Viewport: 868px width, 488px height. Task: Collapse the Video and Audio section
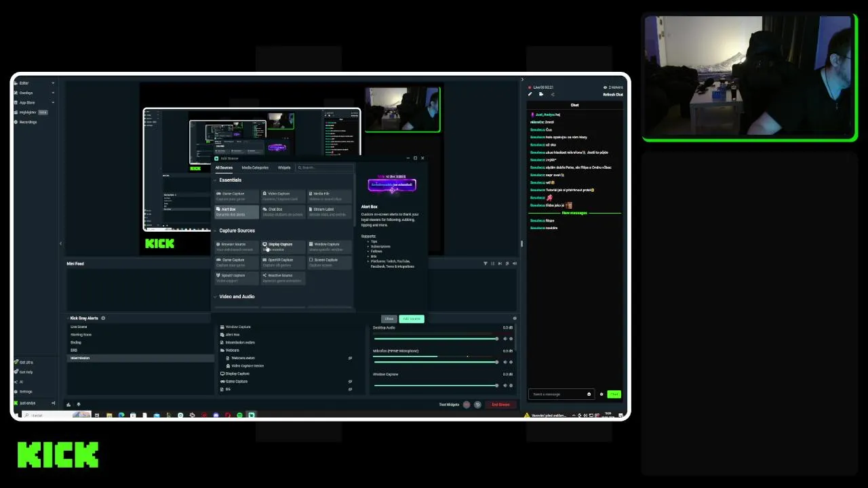tap(216, 297)
